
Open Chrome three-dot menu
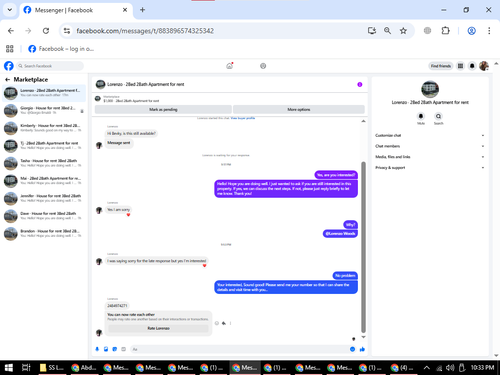click(489, 31)
